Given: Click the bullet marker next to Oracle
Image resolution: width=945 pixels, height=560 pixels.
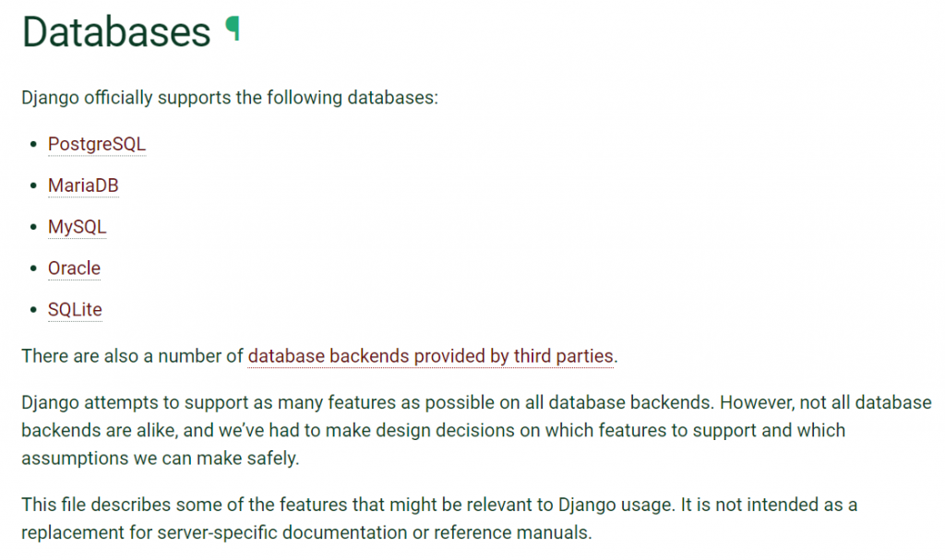Looking at the screenshot, I should tap(34, 268).
